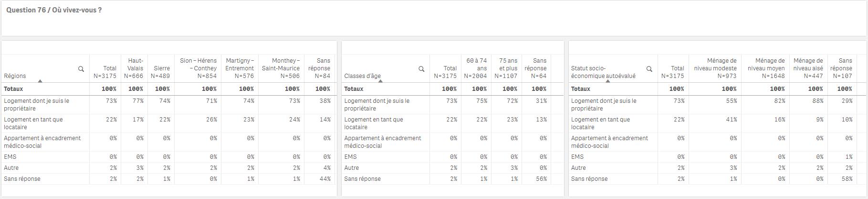Click Question 76 Où vivez-vous title
The image size is (868, 199).
[x=54, y=10]
